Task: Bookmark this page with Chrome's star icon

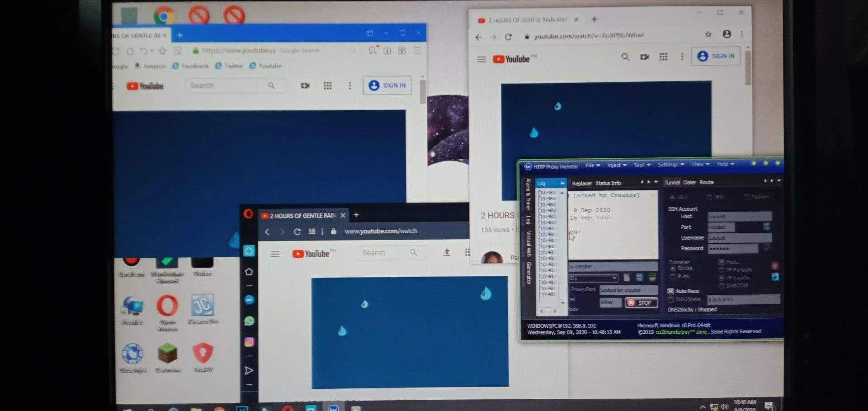Action: 708,34
